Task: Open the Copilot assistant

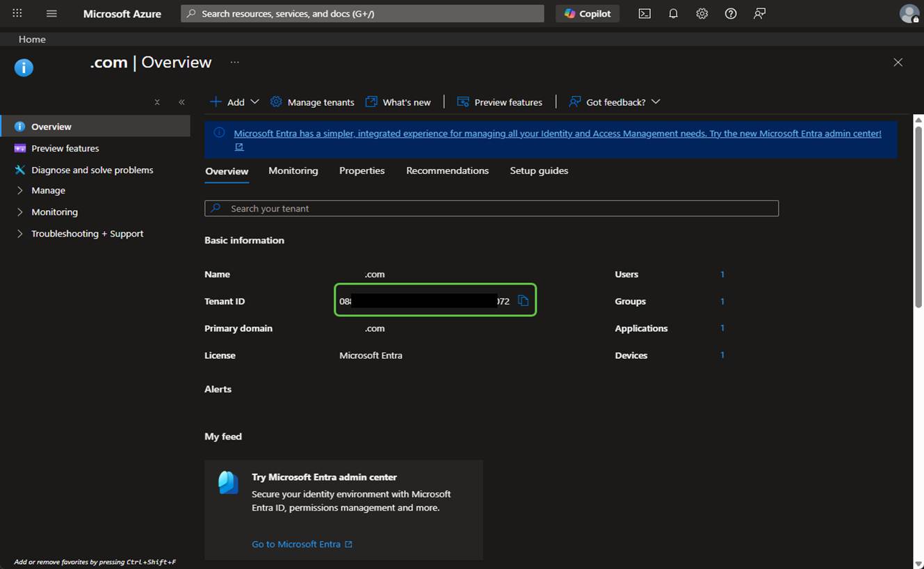Action: point(587,14)
